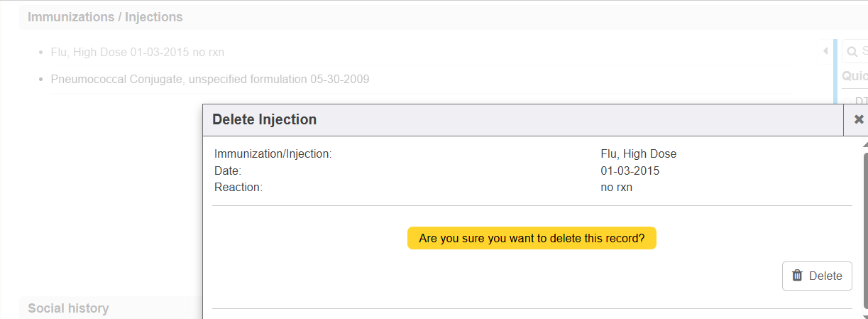Image resolution: width=868 pixels, height=319 pixels.
Task: Click the dialog's vertical scrollbar thumb
Action: point(865,227)
